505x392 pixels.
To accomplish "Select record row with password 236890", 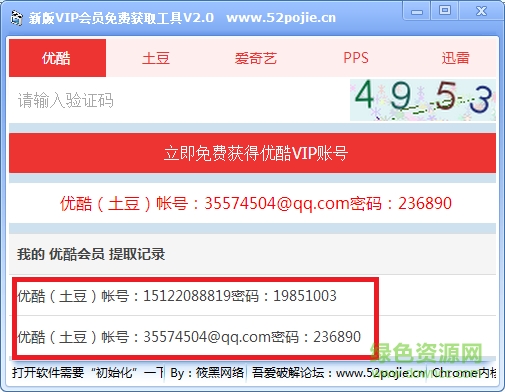I will click(x=252, y=336).
